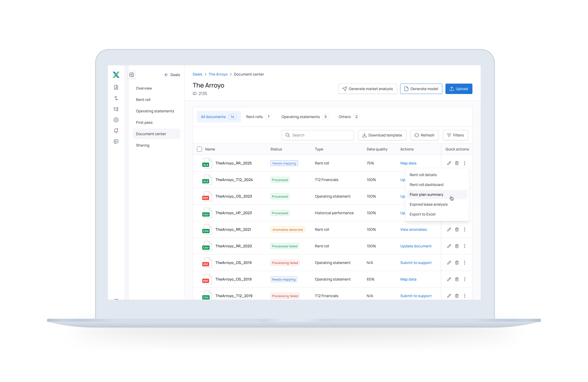
Task: Go back to Deals in sidebar
Action: point(172,75)
